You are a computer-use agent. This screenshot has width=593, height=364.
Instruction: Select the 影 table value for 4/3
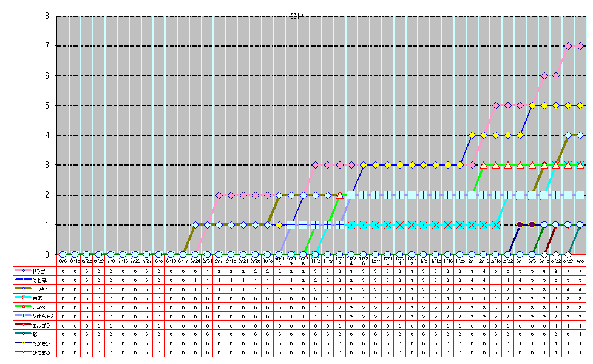coord(580,334)
